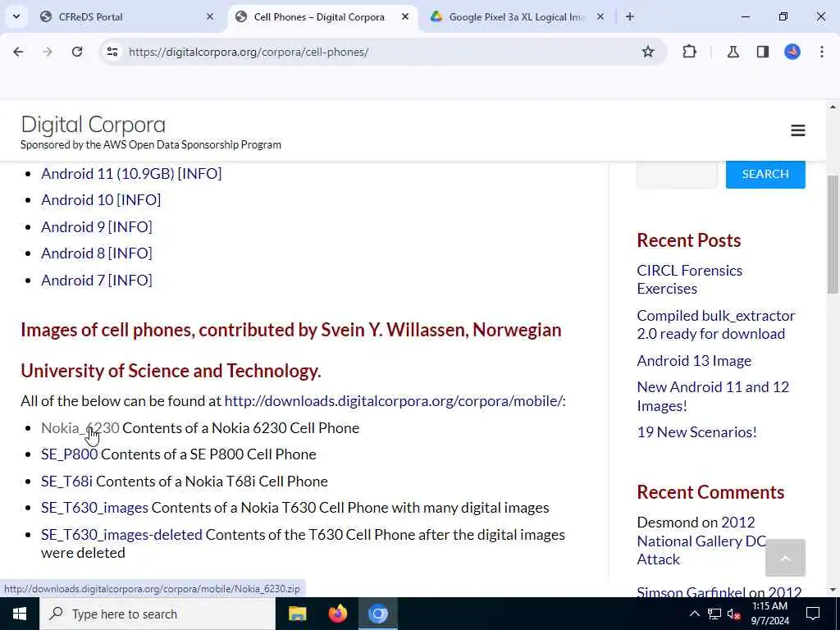The image size is (840, 630).
Task: Switch to the CFReDS Portal tab
Action: [126, 16]
